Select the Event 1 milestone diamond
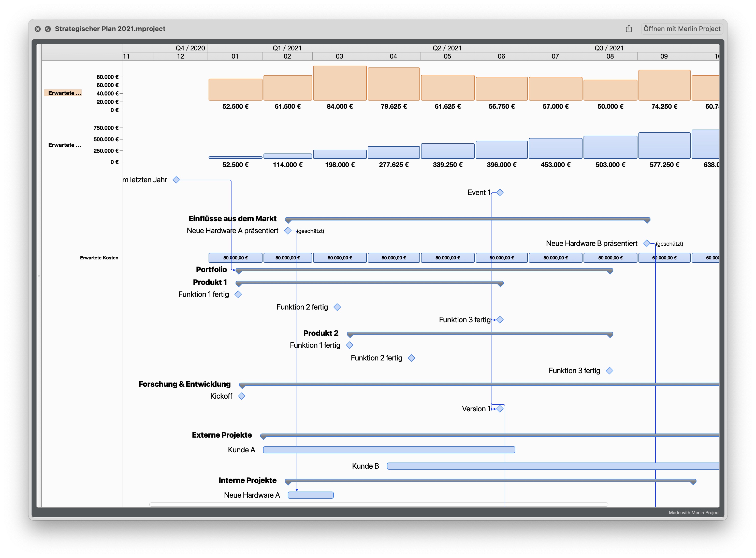Screen dimensions: 756x558 pos(500,192)
